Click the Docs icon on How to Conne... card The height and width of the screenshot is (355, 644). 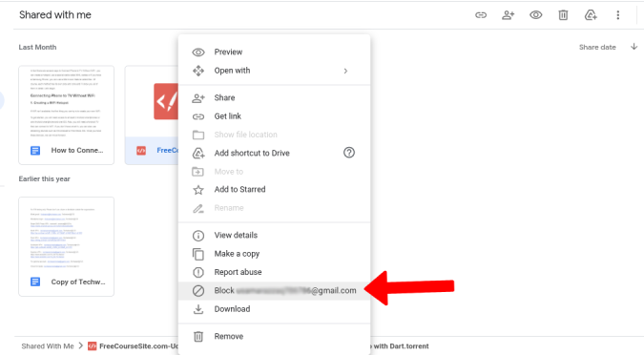[35, 151]
